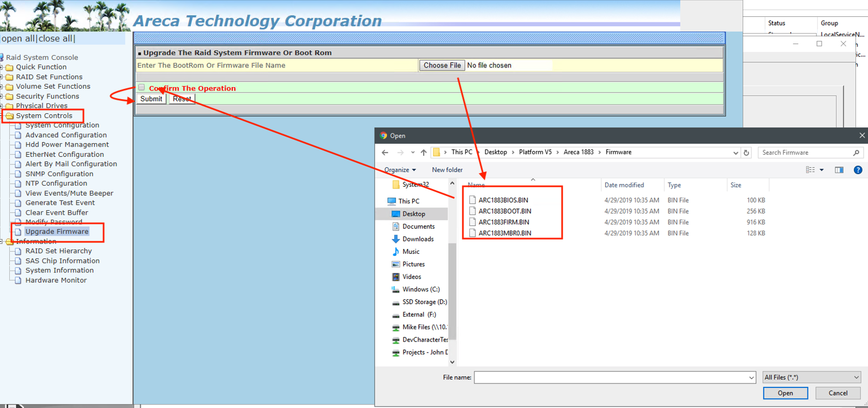Open the File name dropdown arrow
The image size is (868, 408).
coord(752,377)
